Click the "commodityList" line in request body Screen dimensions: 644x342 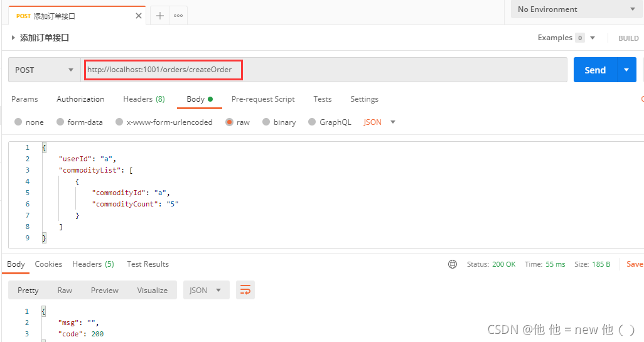(95, 170)
